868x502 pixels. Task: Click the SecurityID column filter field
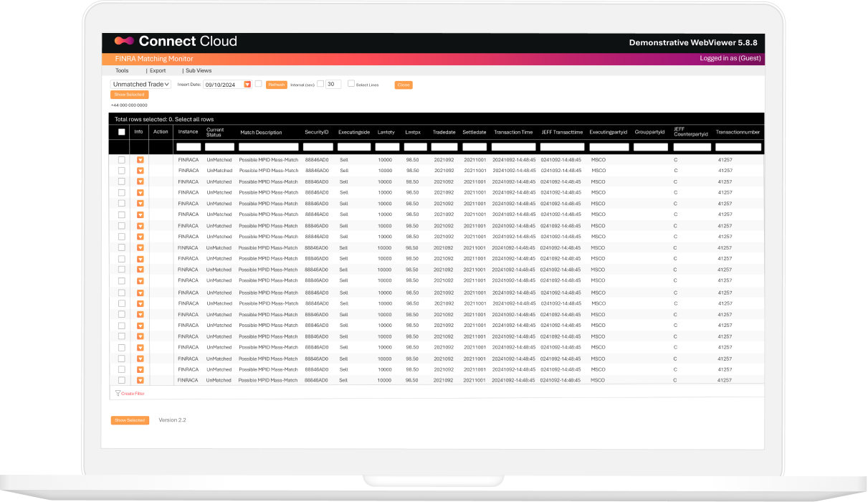tap(318, 147)
